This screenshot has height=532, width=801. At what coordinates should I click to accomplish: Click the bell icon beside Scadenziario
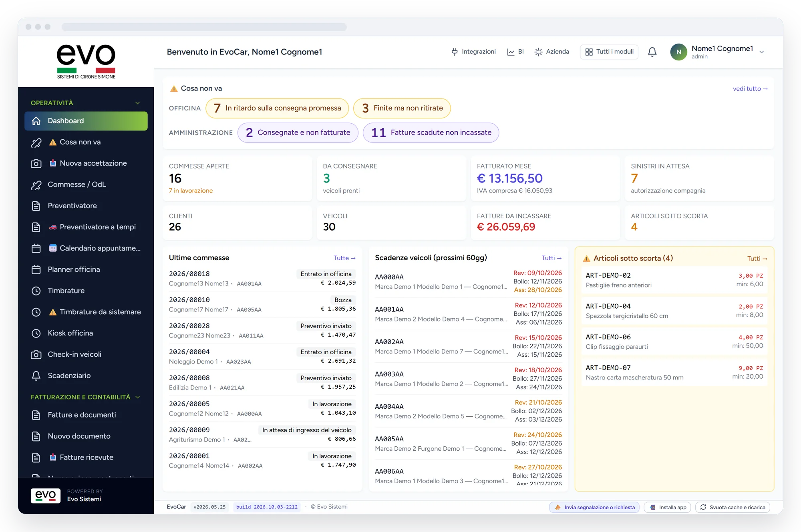[36, 375]
